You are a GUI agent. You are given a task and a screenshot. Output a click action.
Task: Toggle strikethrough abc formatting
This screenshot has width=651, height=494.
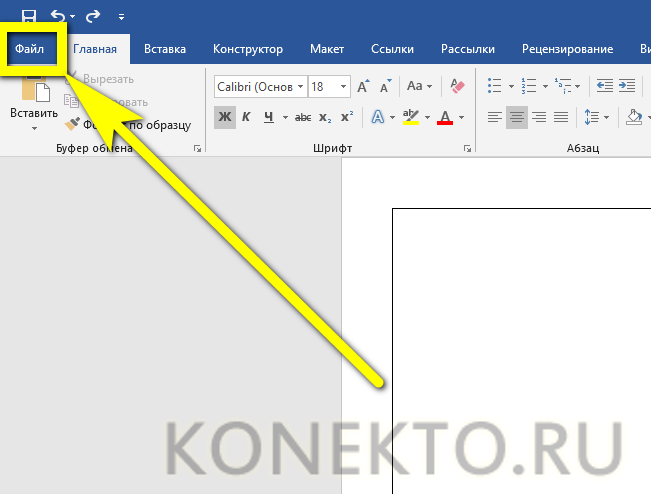[x=303, y=117]
